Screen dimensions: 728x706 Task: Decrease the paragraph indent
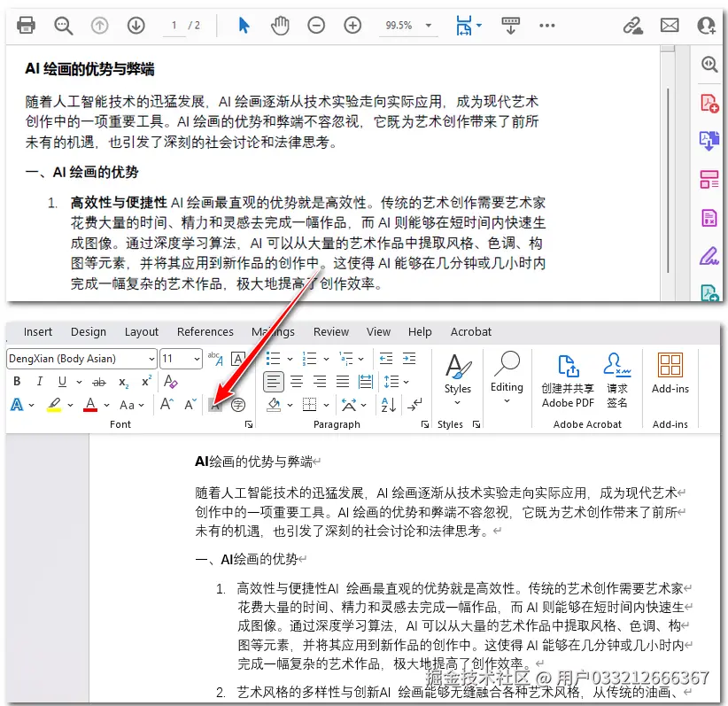tap(386, 359)
